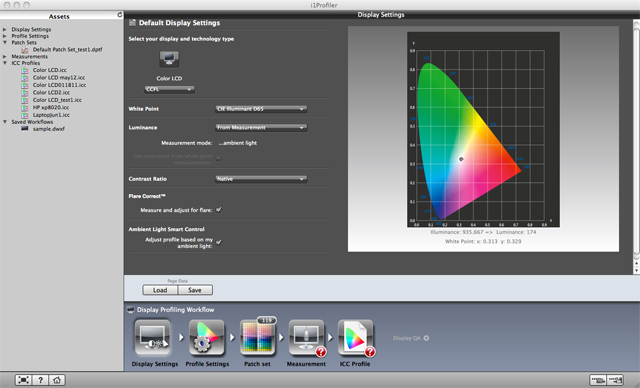Select Color LCD_test1.icc profile
This screenshot has width=640, height=388.
pyautogui.click(x=57, y=100)
